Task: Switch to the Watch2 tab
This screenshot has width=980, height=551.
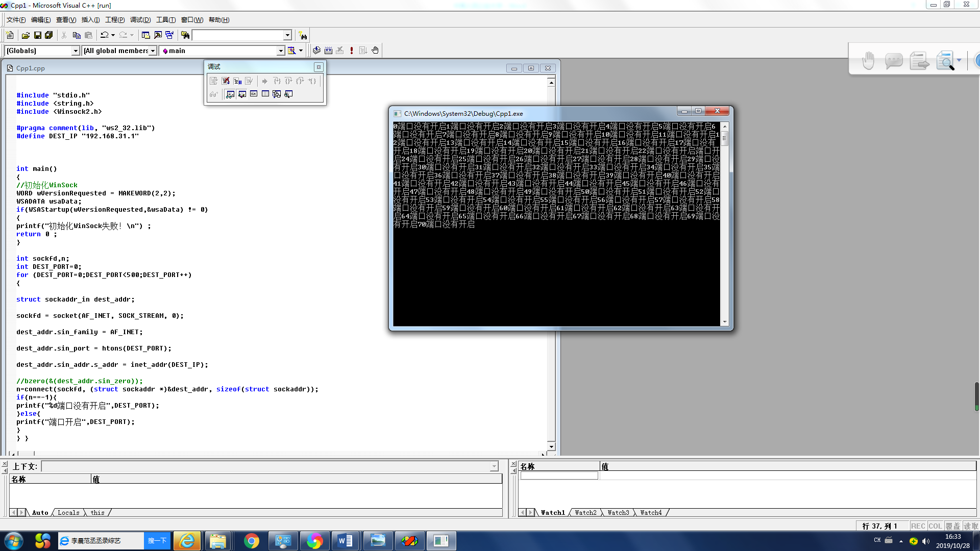Action: (585, 513)
